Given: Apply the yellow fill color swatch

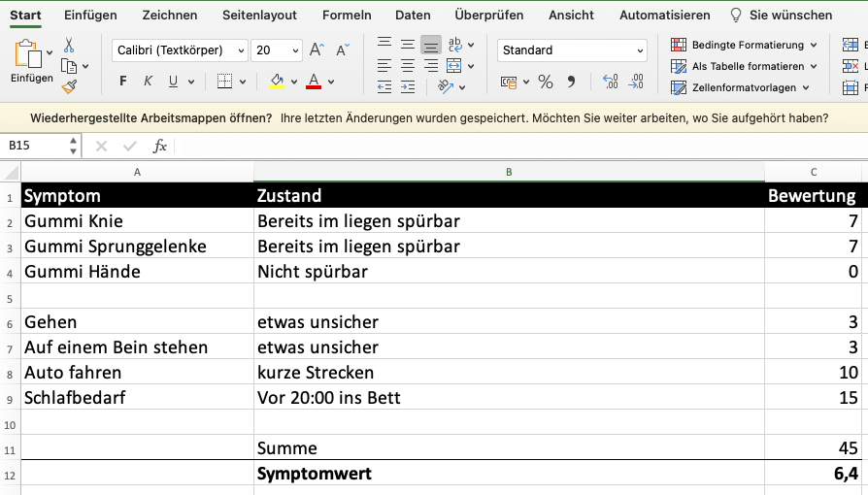Looking at the screenshot, I should (x=276, y=82).
